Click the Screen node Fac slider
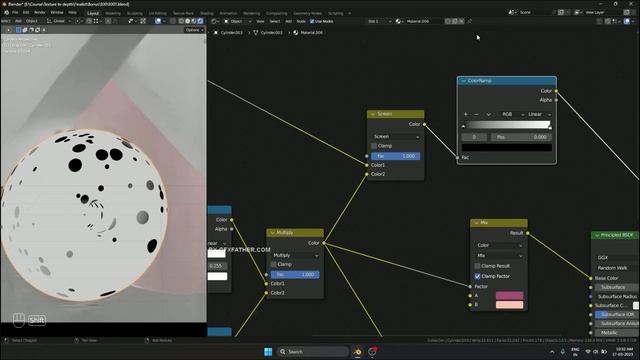 [396, 156]
